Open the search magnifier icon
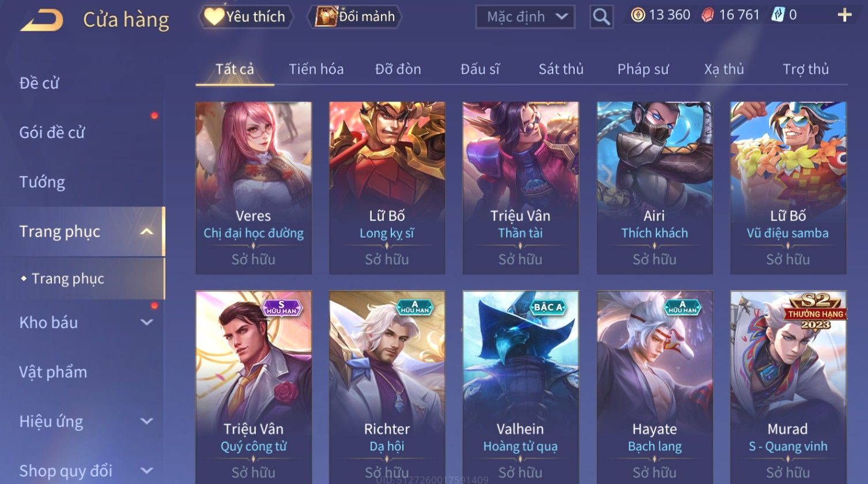Viewport: 868px width, 484px height. tap(601, 17)
